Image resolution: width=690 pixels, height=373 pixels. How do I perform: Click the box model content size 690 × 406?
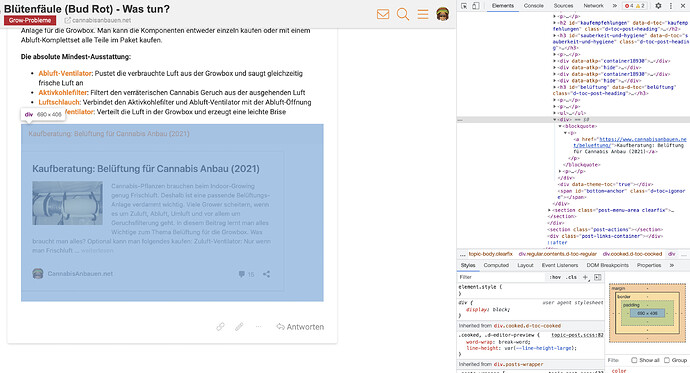(x=647, y=313)
